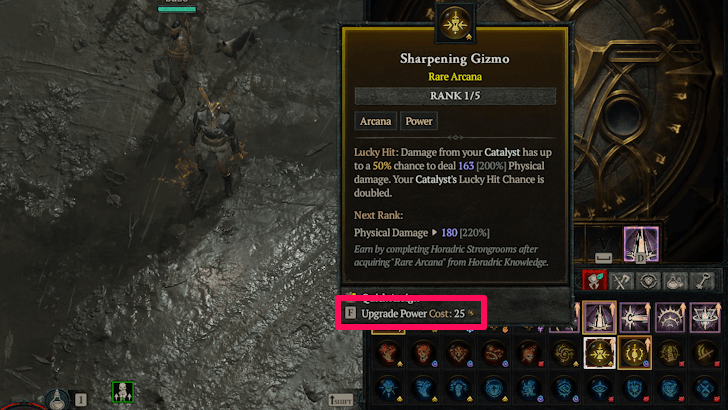Open the red Horadric spellcraft inventory tab
Screen dimensions: 728x410
(594, 280)
